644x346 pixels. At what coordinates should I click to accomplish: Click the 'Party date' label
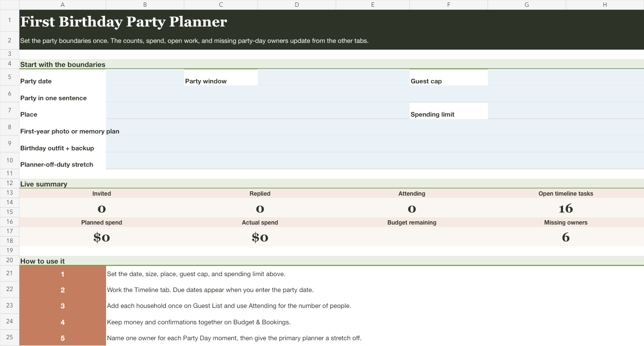click(x=36, y=81)
